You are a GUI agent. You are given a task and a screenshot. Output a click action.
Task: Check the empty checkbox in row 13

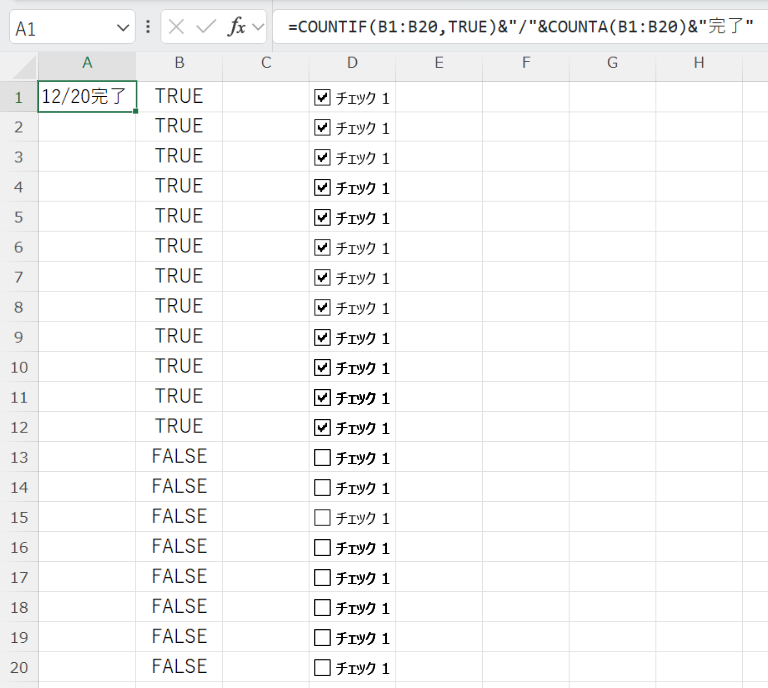pyautogui.click(x=322, y=458)
